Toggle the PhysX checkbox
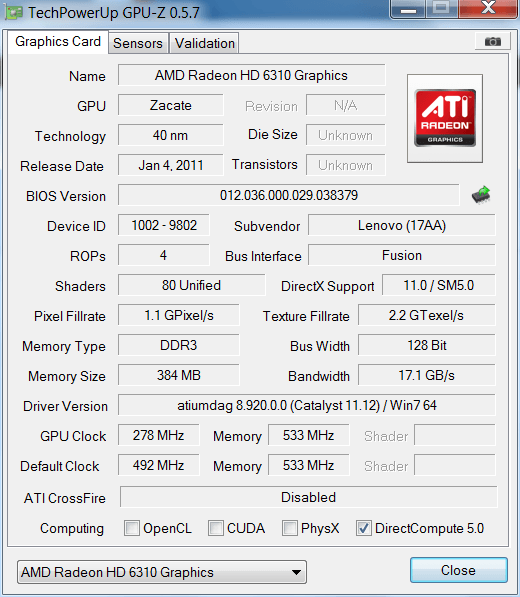Viewport: 520px width, 597px height. pos(290,528)
